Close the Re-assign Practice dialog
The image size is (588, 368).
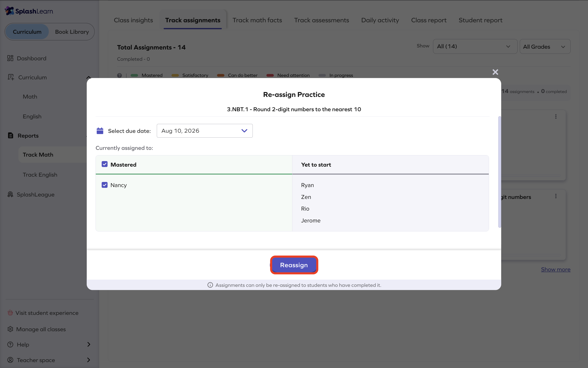click(495, 72)
